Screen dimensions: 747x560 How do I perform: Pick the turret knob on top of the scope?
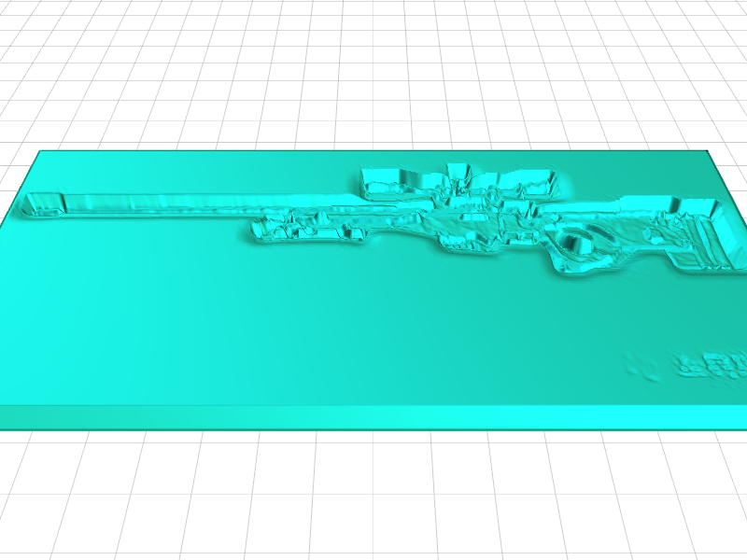[458, 171]
